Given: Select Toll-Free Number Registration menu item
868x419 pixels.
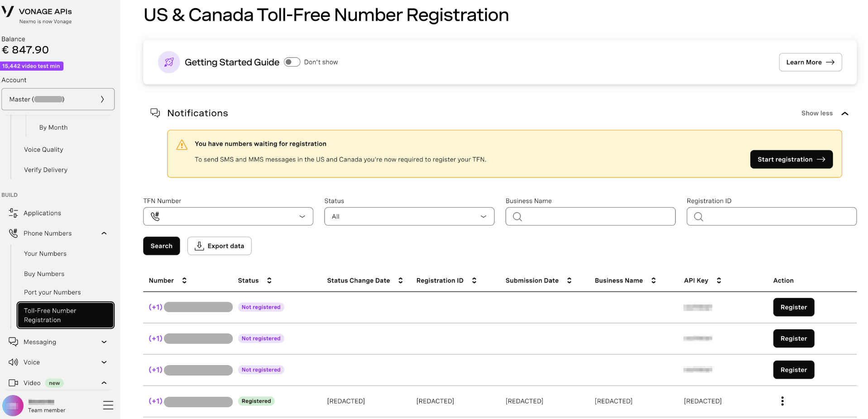Looking at the screenshot, I should [66, 315].
